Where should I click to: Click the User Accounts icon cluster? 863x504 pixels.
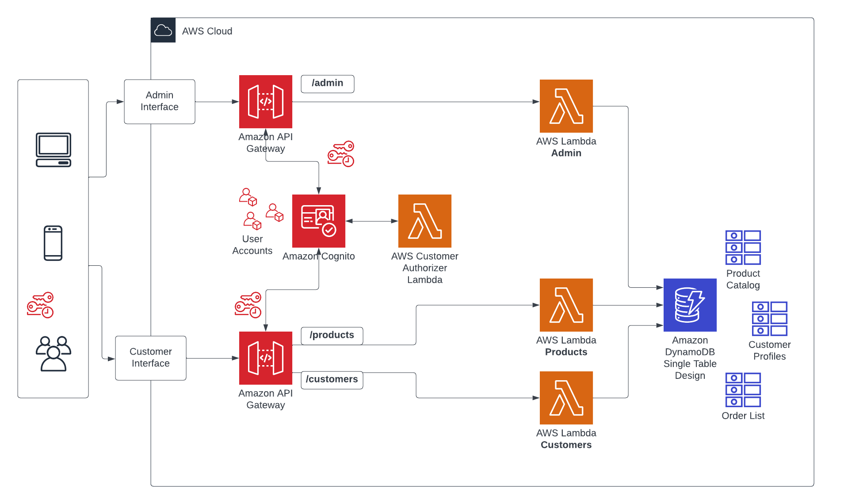click(x=261, y=209)
